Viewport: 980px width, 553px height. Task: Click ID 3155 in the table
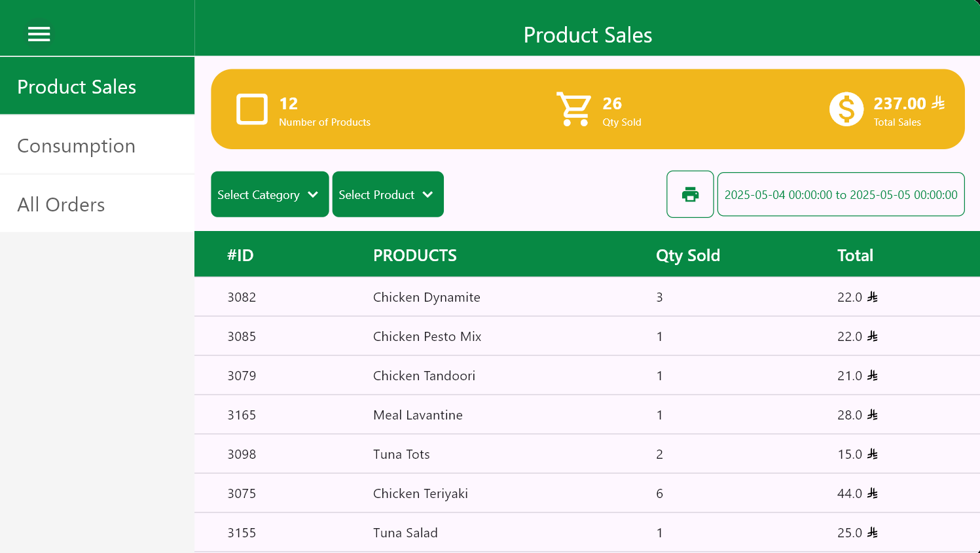(x=242, y=533)
